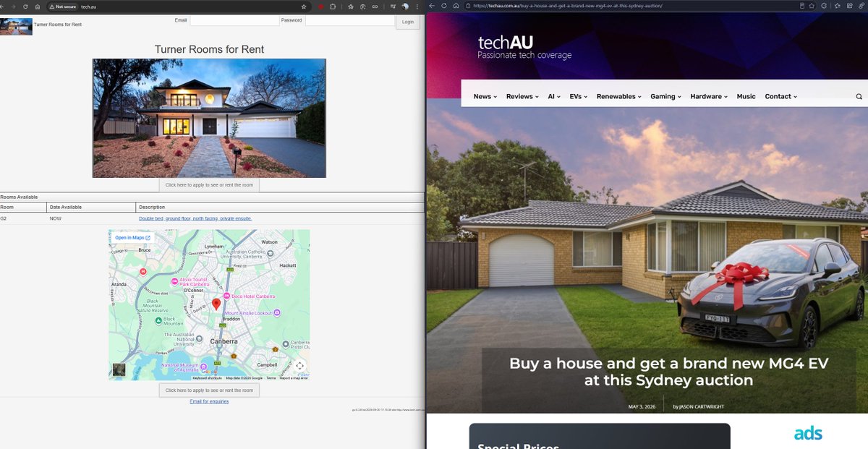
Task: Click forward arrow in left browser
Action: pos(13,6)
